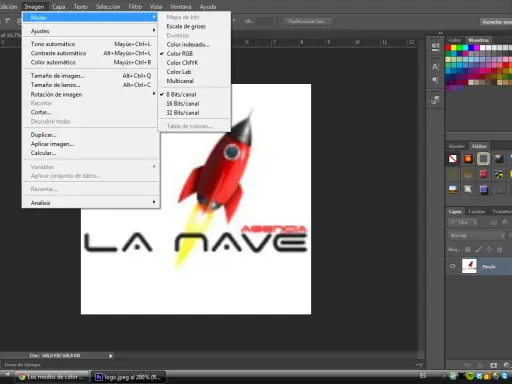
Task: Expand the Ajustes submenu
Action: click(90, 31)
